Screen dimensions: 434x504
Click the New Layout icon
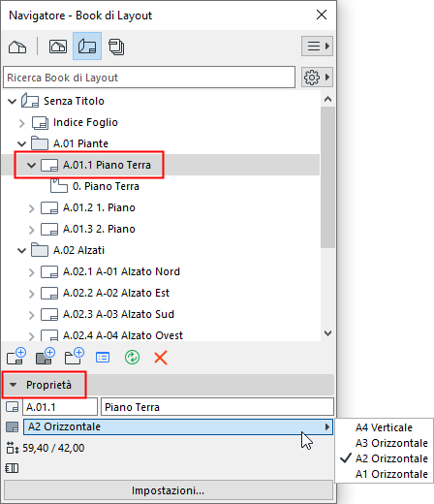[16, 357]
